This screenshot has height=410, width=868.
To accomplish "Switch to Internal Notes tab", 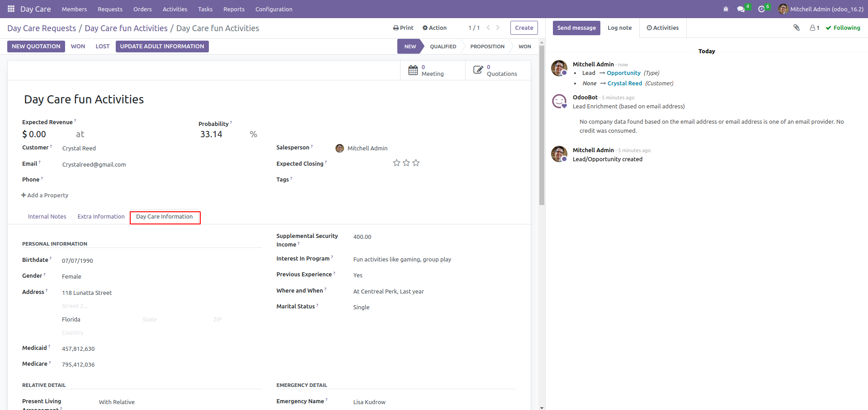I will 47,217.
